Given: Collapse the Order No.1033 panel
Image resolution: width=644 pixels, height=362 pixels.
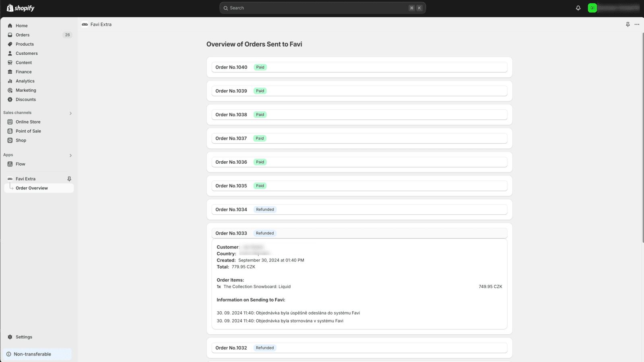Looking at the screenshot, I should tap(359, 233).
